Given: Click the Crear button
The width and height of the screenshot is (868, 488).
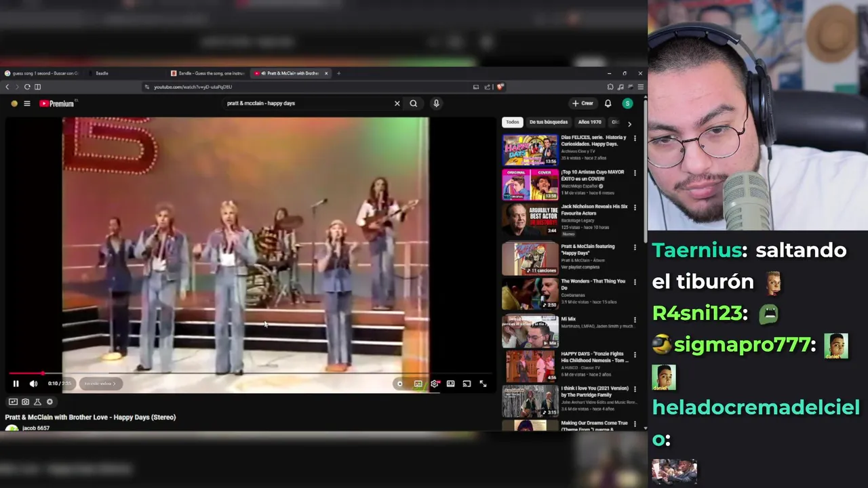Looking at the screenshot, I should point(583,104).
